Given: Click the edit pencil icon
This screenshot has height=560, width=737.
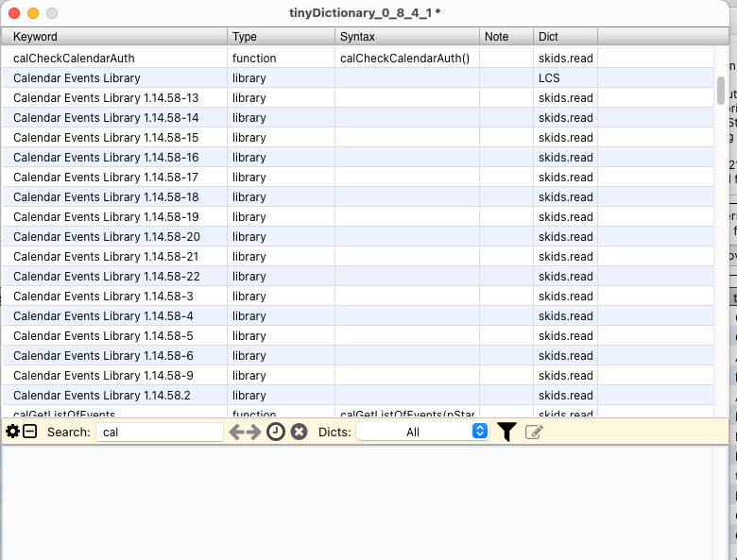Looking at the screenshot, I should pyautogui.click(x=534, y=432).
